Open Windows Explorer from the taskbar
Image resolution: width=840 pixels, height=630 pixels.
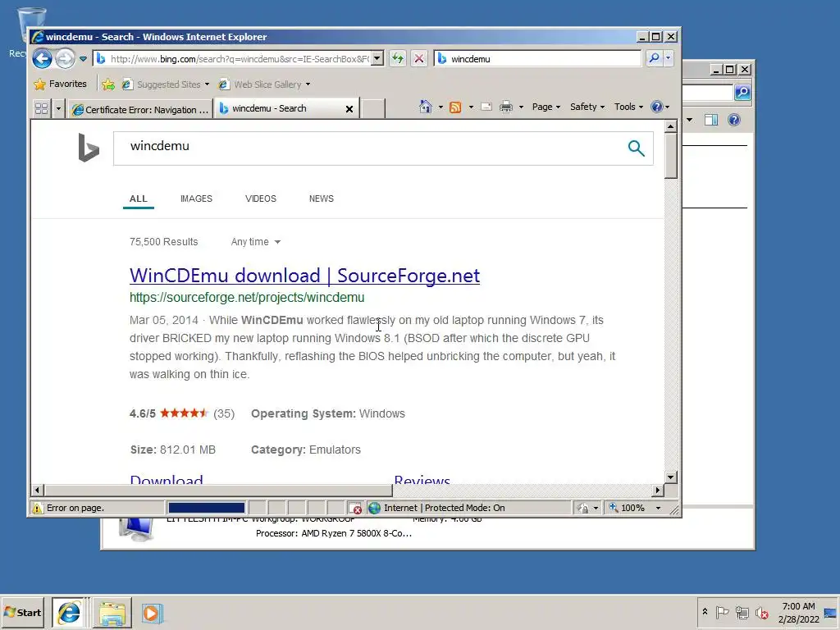(112, 613)
